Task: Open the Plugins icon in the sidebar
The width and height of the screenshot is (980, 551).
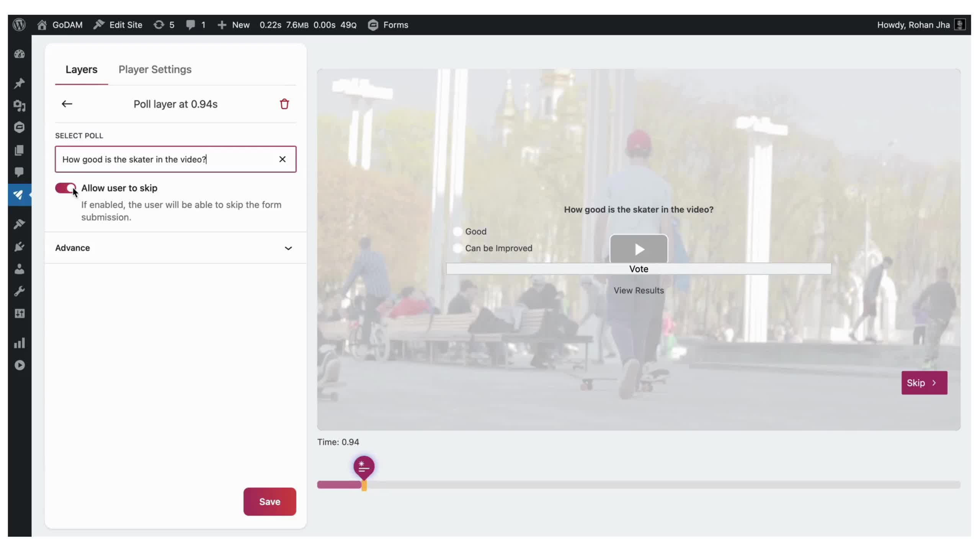Action: point(19,246)
